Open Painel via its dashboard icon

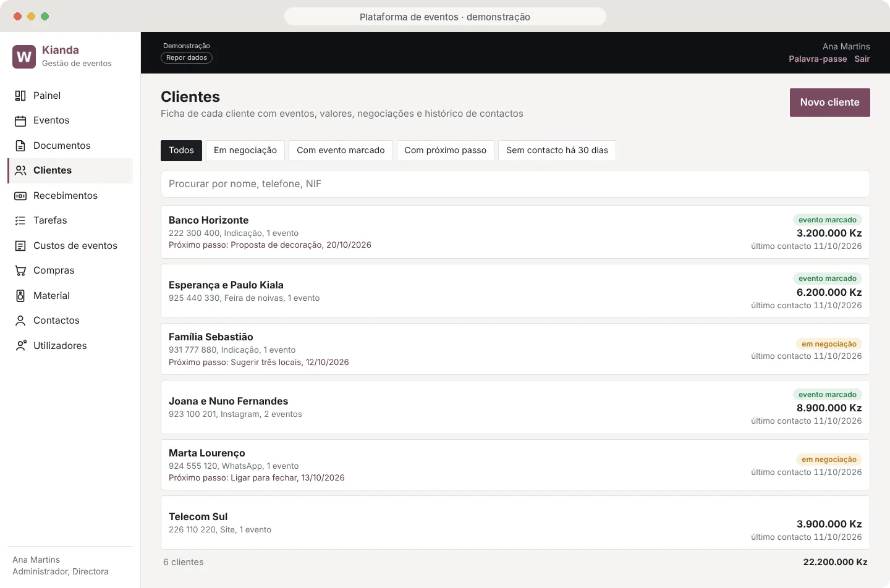pyautogui.click(x=20, y=96)
